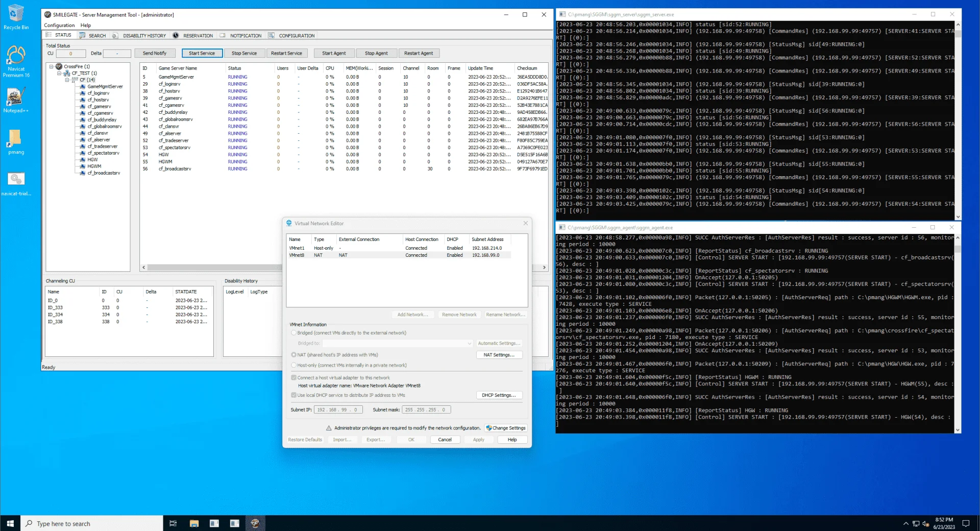Click the Game Server Name column header
Image resolution: width=980 pixels, height=531 pixels.
pos(190,68)
